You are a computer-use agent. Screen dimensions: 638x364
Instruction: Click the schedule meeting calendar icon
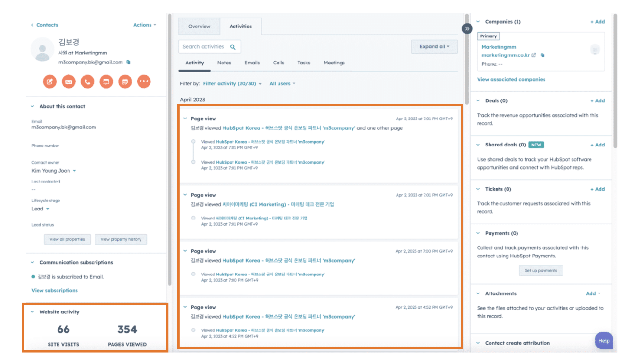125,82
